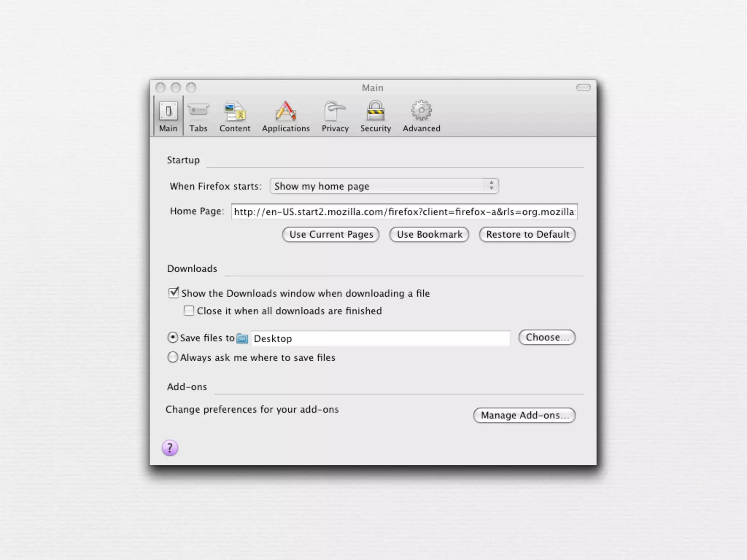Open the Applications preferences icon
The width and height of the screenshot is (747, 560).
(x=286, y=112)
